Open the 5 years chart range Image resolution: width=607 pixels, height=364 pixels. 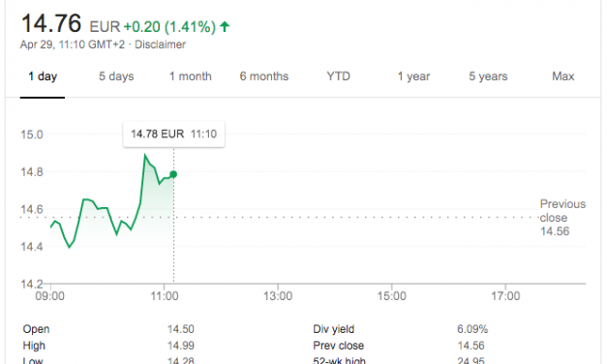click(x=488, y=76)
